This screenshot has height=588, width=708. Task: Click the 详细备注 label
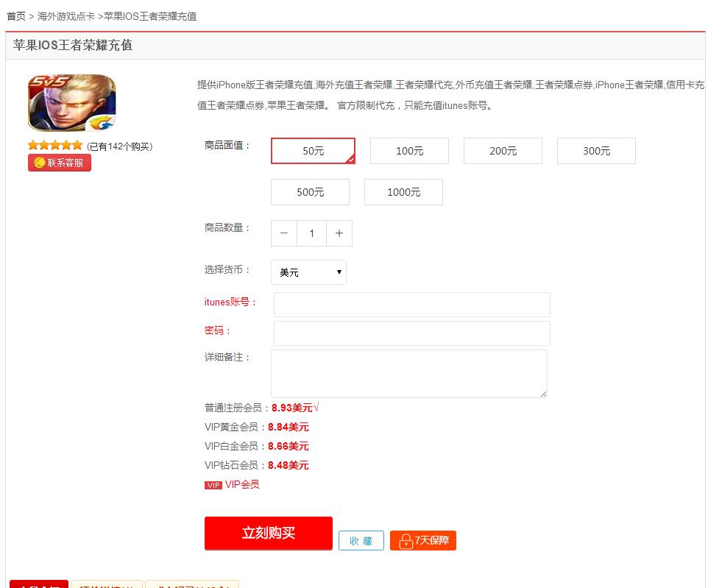pyautogui.click(x=227, y=357)
